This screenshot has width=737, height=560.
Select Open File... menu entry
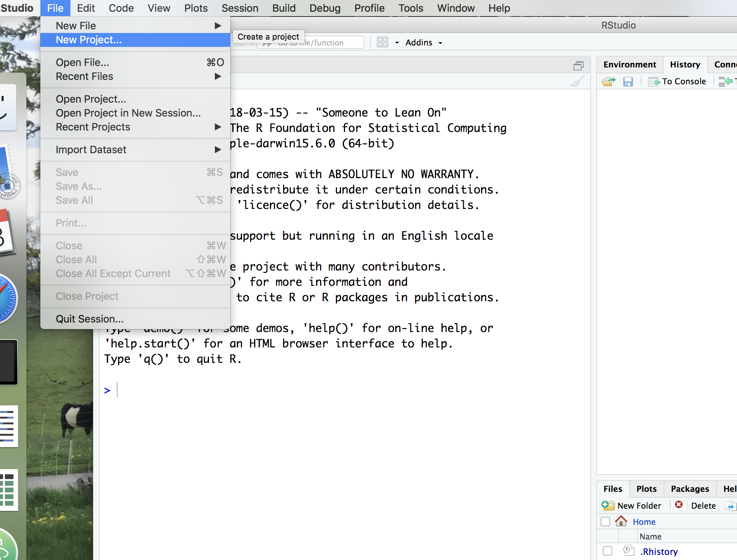pos(135,62)
